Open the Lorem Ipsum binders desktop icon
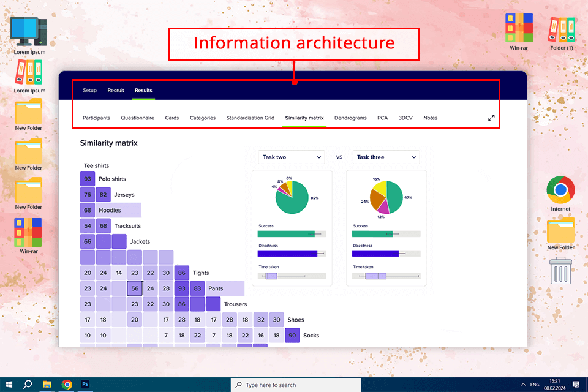This screenshot has width=588, height=392. (x=29, y=77)
